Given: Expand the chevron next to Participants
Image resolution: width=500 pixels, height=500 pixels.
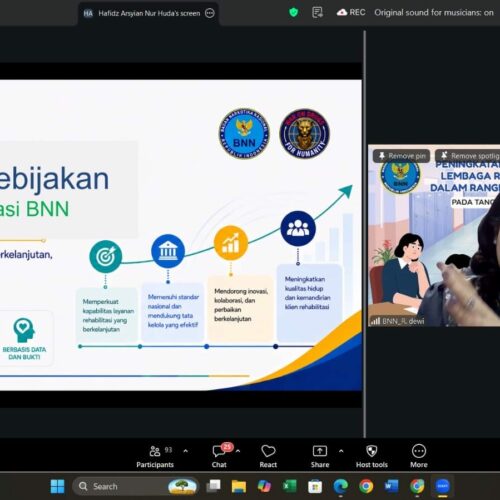Looking at the screenshot, I should 186,451.
